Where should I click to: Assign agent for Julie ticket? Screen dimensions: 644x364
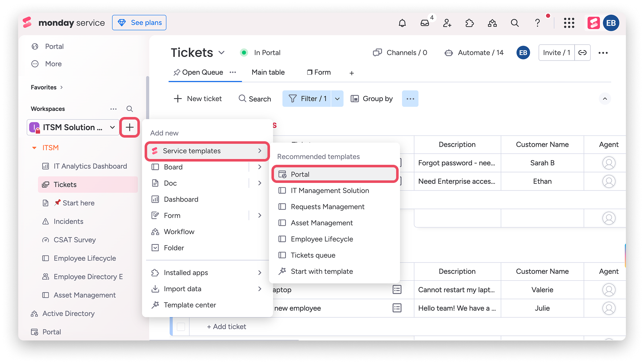[x=609, y=308]
